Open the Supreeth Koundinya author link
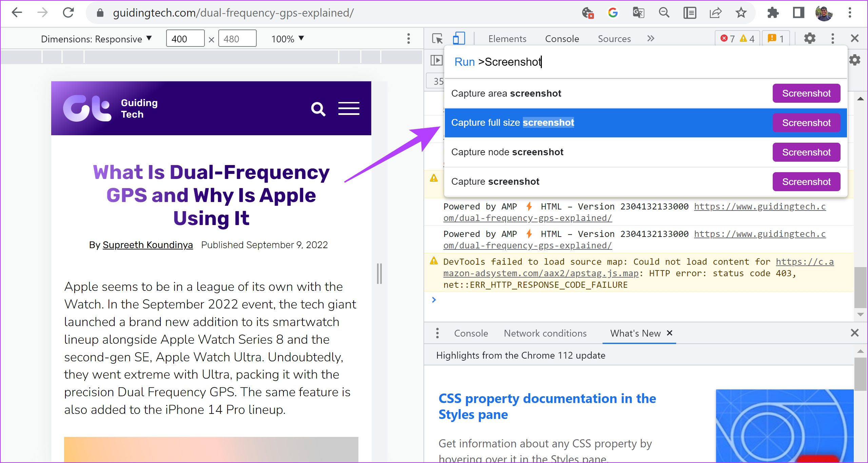868x463 pixels. click(x=147, y=245)
